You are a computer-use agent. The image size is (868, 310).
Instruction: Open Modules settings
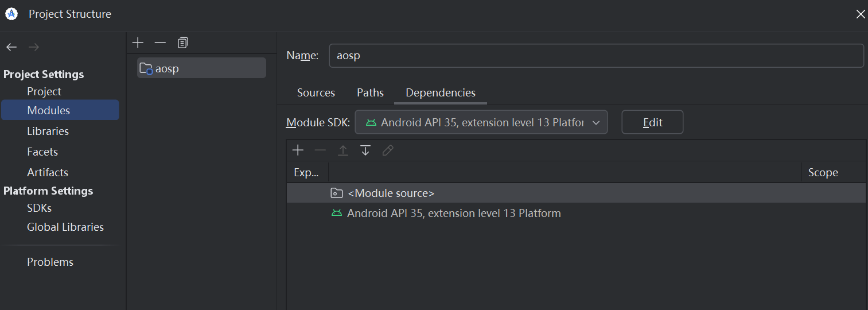tap(60, 110)
